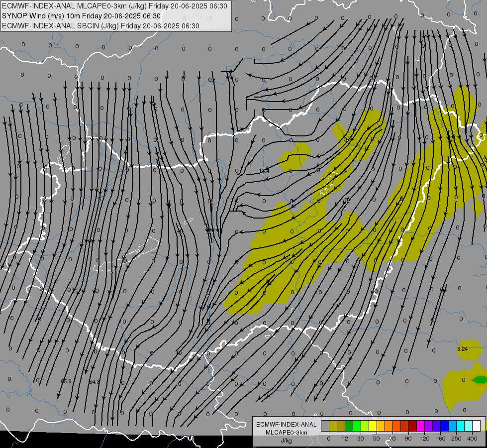The width and height of the screenshot is (487, 448).
Task: Pick the white swatch at legend end
Action: pyautogui.click(x=477, y=426)
